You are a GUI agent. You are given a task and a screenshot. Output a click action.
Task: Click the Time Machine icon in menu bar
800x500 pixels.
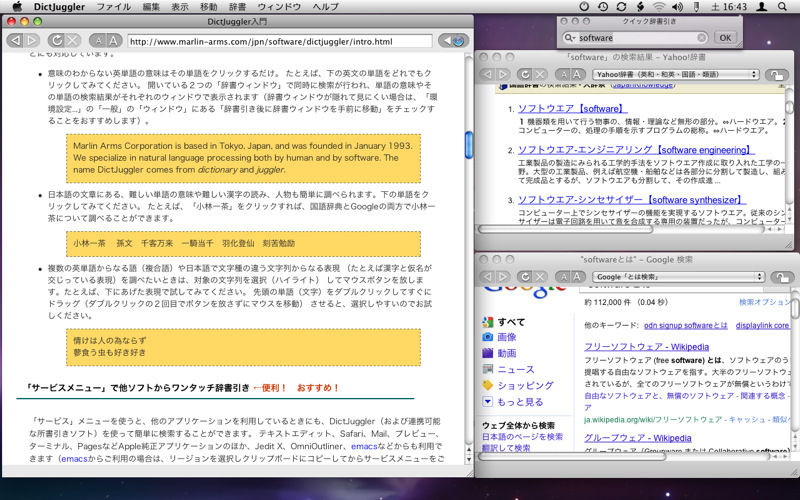[603, 7]
